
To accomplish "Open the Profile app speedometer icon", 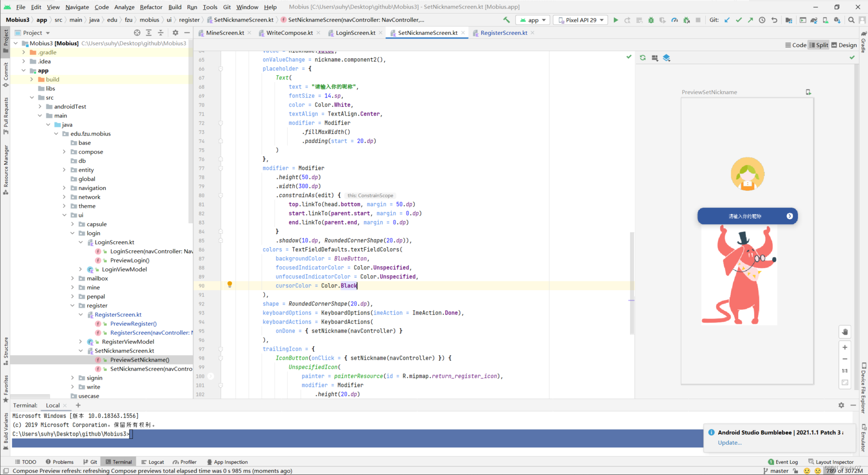I will [675, 20].
